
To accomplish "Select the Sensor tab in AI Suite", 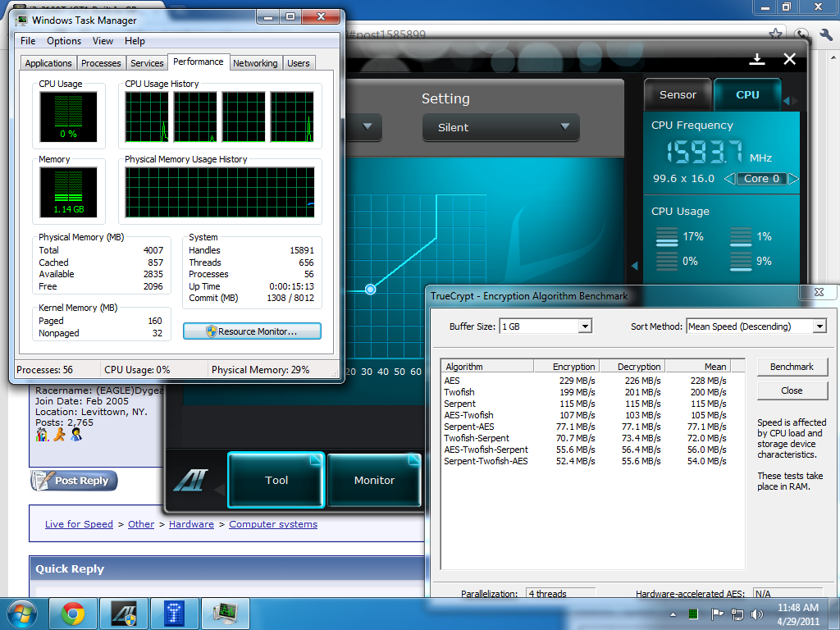I will 678,95.
